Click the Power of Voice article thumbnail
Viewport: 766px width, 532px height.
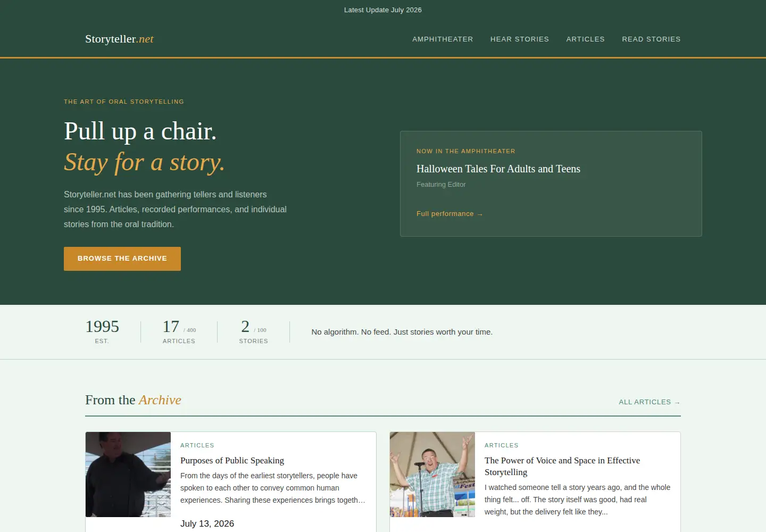432,475
